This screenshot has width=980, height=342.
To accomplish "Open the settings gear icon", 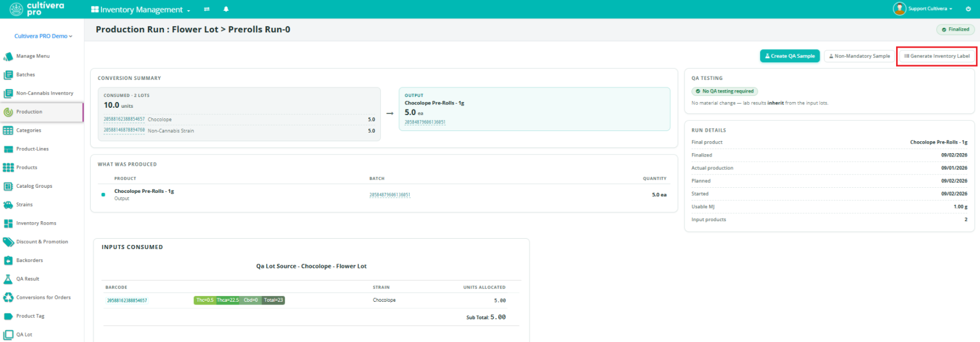I will (x=968, y=9).
